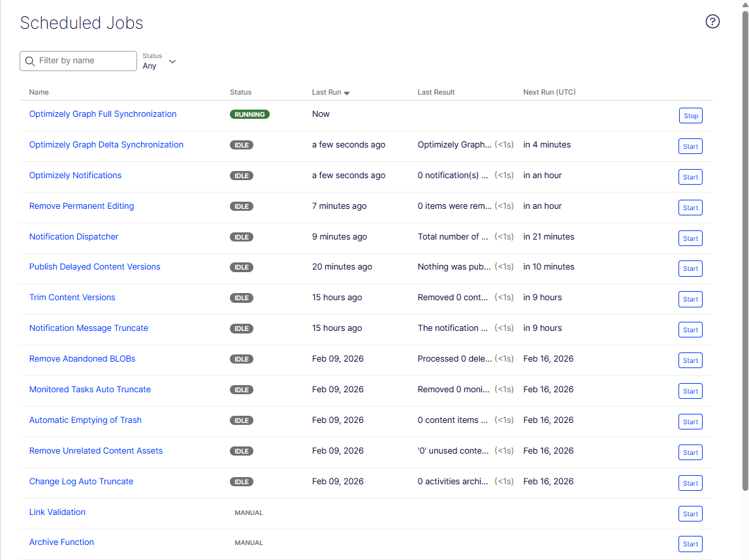Start the Archive Function job
Screen dimensions: 749x560
pyautogui.click(x=690, y=544)
